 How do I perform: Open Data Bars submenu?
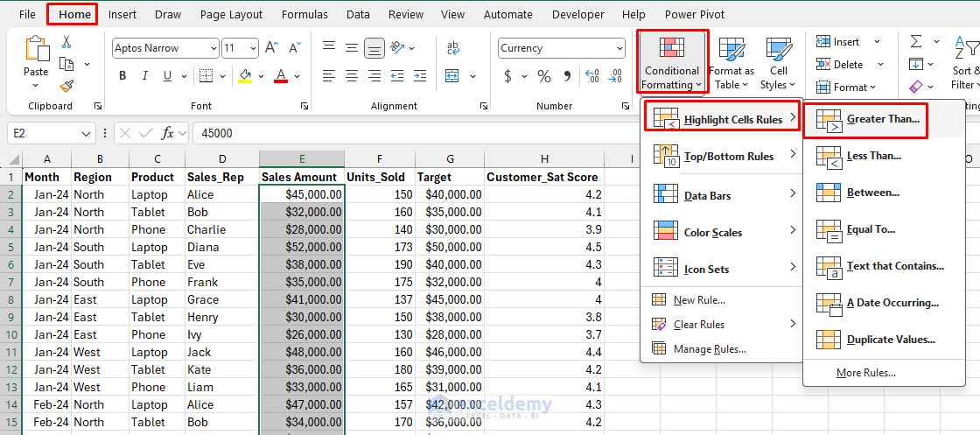click(x=722, y=195)
